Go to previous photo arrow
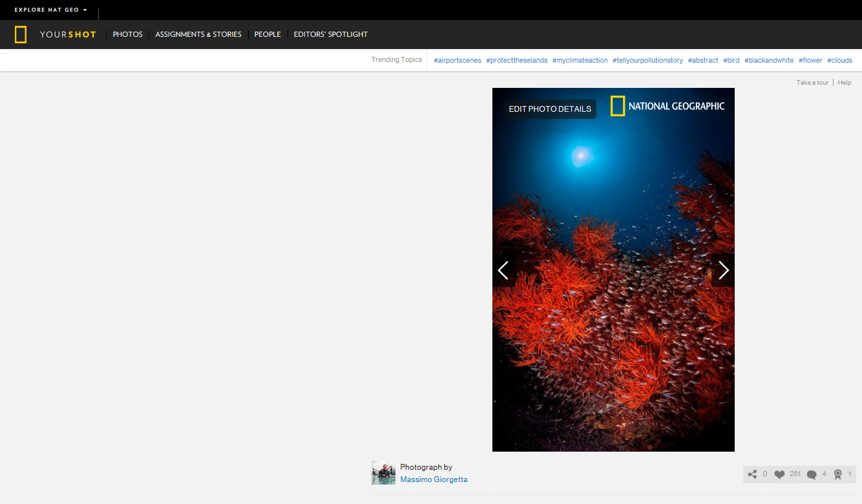Image resolution: width=862 pixels, height=504 pixels. [x=504, y=270]
